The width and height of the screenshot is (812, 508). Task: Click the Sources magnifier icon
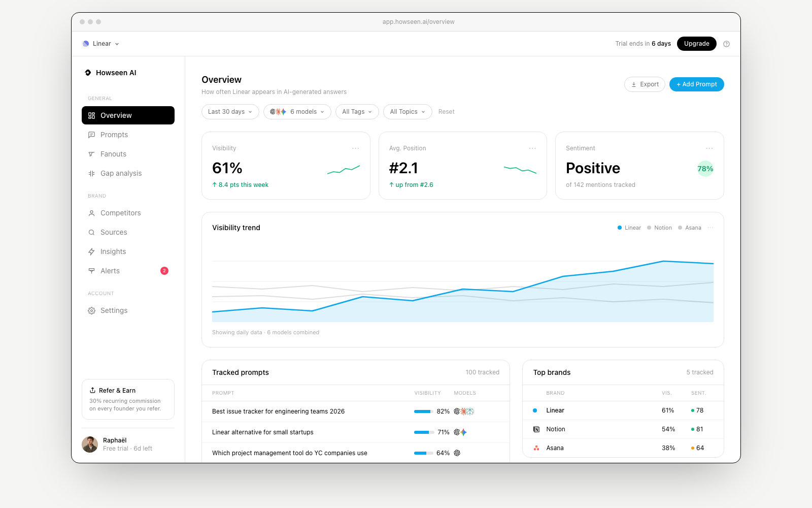(x=92, y=233)
